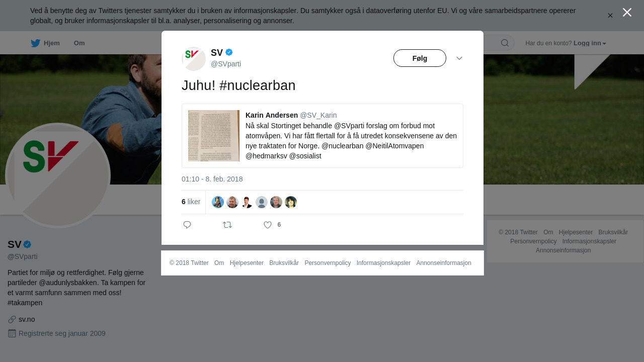
Task: Open the SV avatar in tweet header
Action: pos(194,59)
